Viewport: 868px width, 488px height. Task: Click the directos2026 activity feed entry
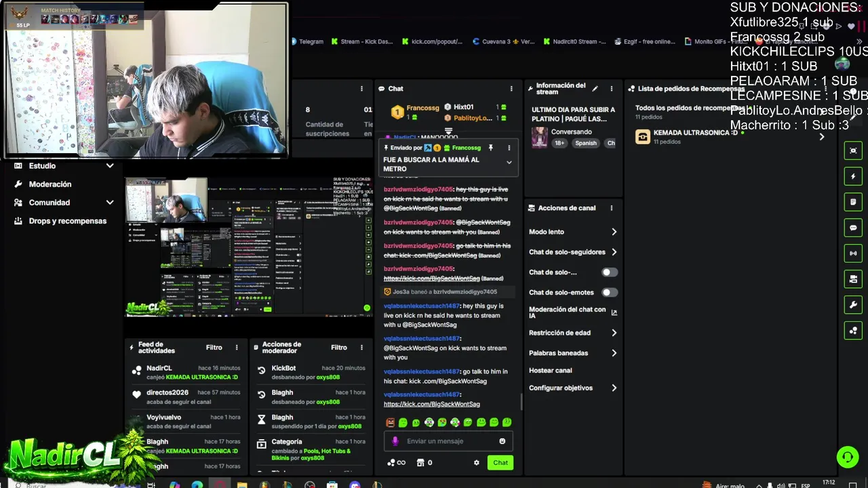click(186, 397)
